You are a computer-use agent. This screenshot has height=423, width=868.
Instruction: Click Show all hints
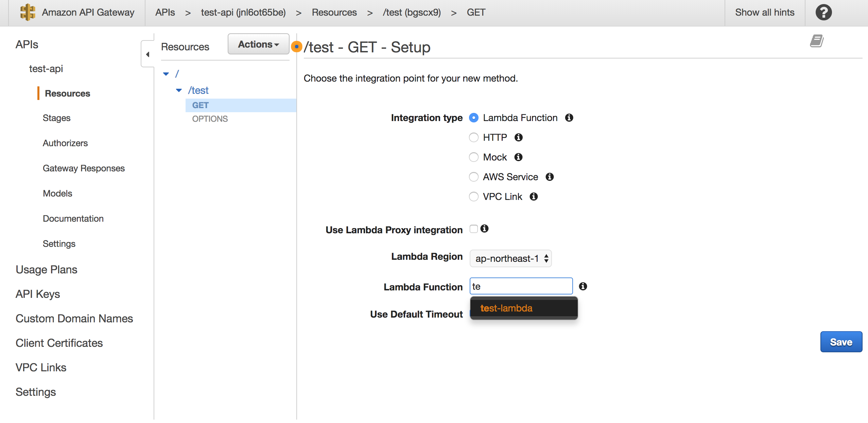765,12
